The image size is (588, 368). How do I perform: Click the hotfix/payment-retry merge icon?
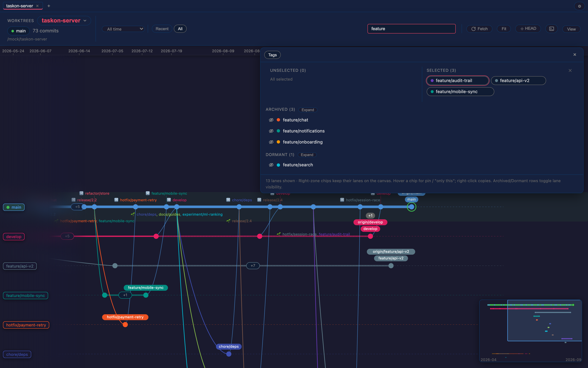coord(116,200)
